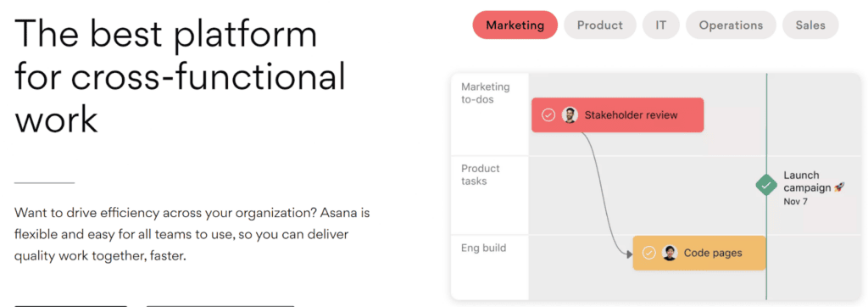Click the dependency arrowhead pointing to Code pages
This screenshot has height=307, width=868.
(630, 254)
